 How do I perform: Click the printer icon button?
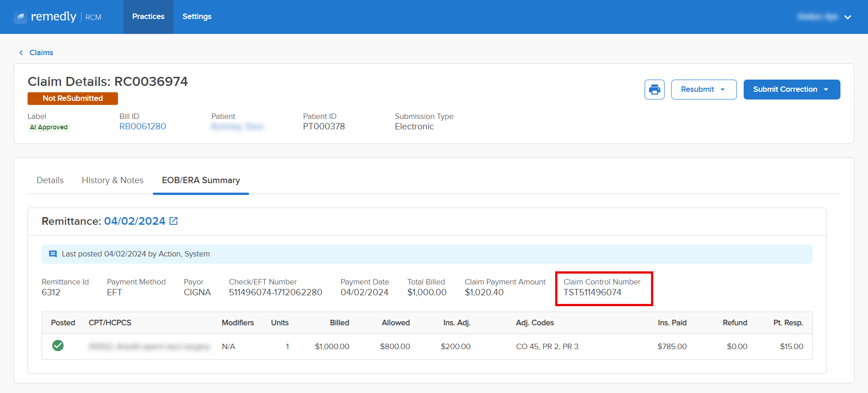654,90
